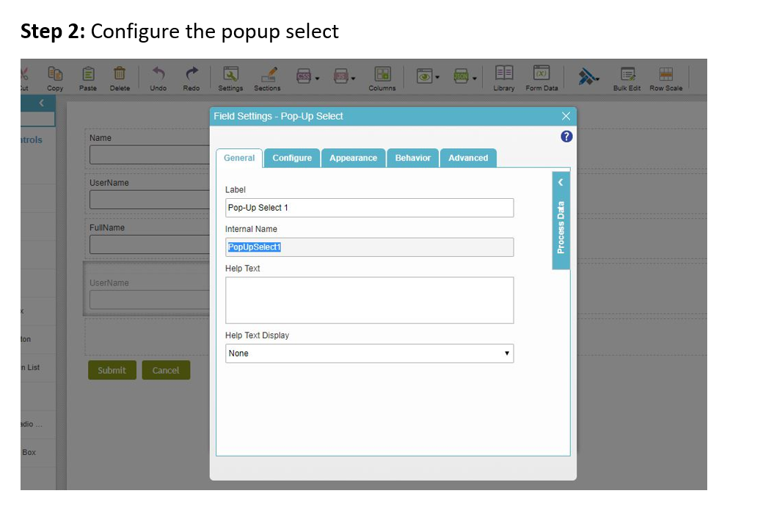Click the Cancel button on the form
The width and height of the screenshot is (763, 532).
166,370
